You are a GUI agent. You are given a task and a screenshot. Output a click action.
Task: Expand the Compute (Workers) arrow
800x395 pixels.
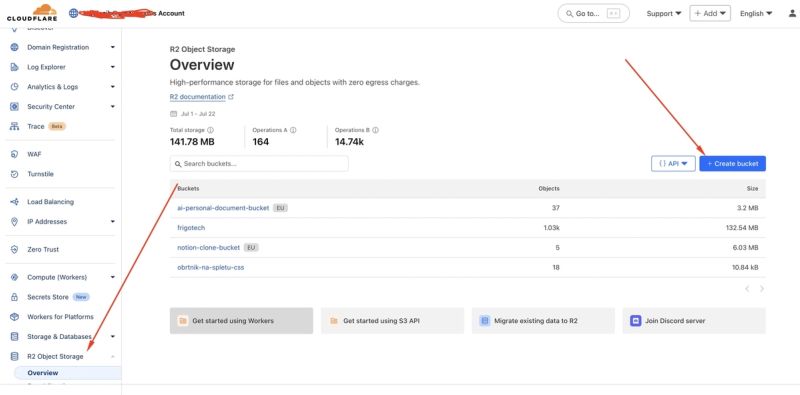[112, 278]
